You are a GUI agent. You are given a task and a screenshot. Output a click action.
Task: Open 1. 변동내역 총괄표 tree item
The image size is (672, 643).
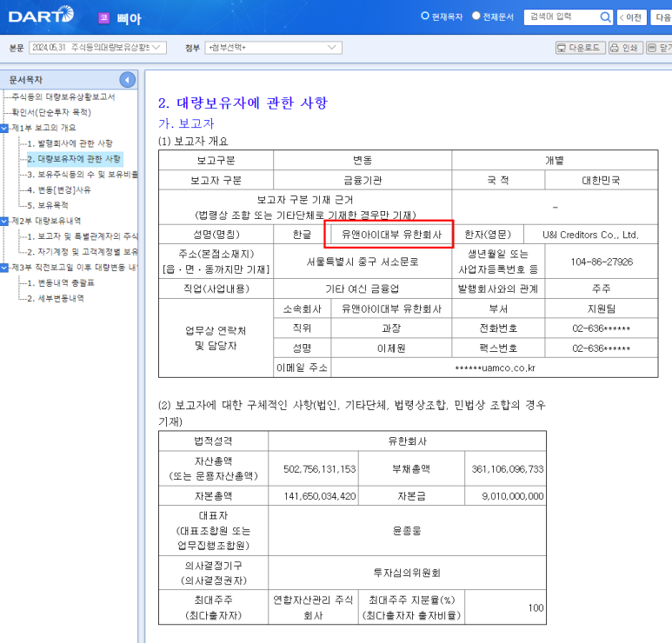coord(61,282)
